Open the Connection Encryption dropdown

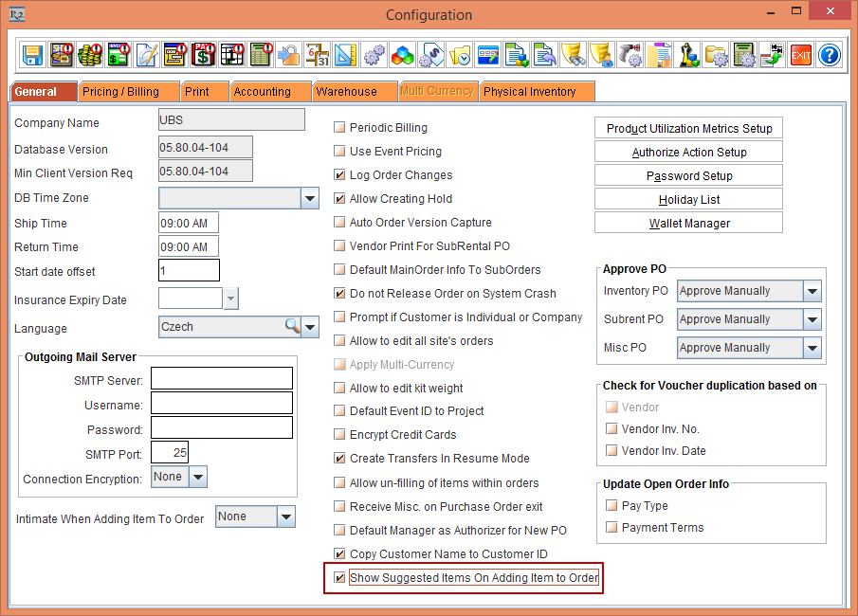[197, 477]
